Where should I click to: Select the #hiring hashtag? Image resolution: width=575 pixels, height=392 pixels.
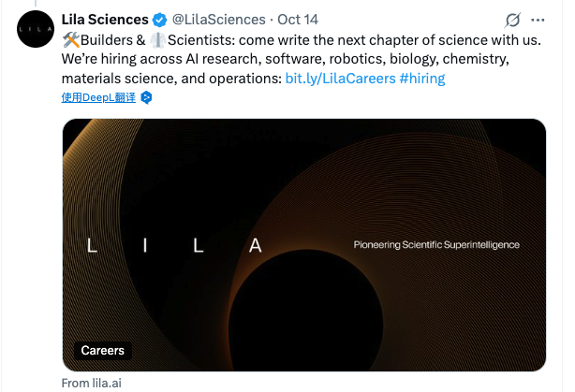click(422, 79)
